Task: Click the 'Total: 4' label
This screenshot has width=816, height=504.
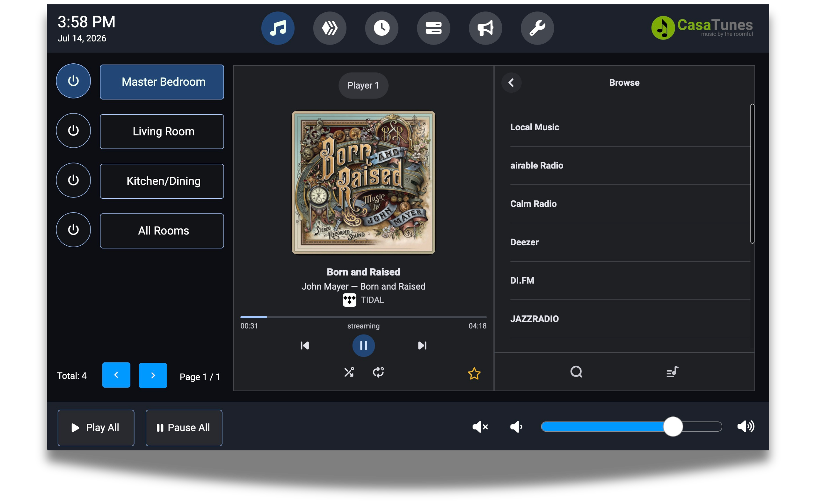Action: point(72,376)
